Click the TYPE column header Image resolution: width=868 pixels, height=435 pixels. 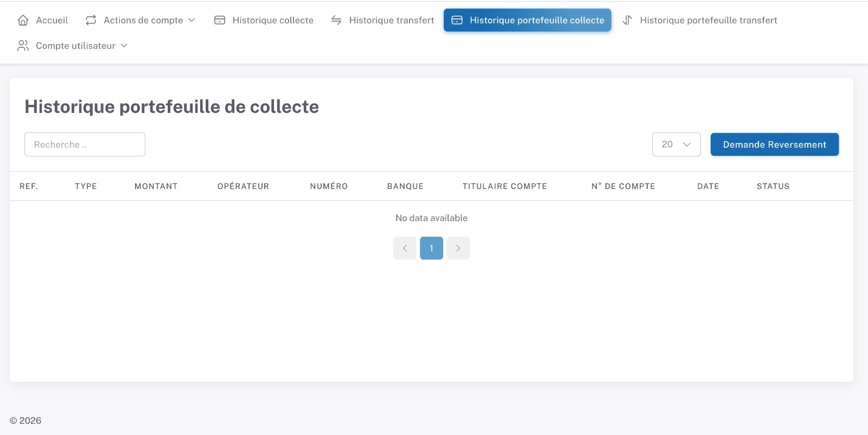pos(86,186)
